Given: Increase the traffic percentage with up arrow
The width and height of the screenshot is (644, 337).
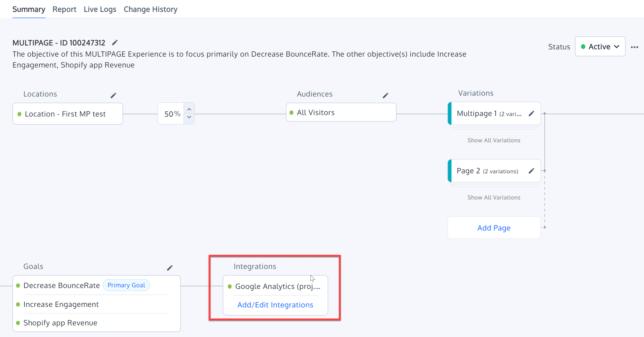Looking at the screenshot, I should click(x=189, y=109).
